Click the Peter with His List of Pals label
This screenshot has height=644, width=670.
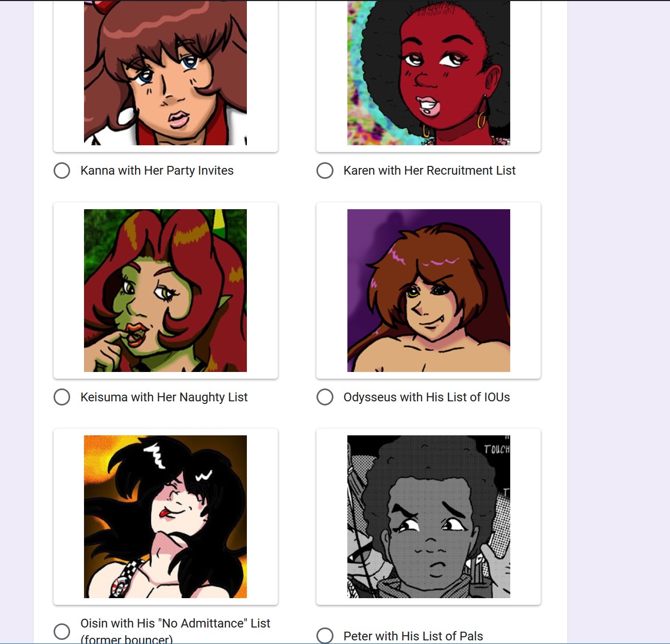coord(413,636)
